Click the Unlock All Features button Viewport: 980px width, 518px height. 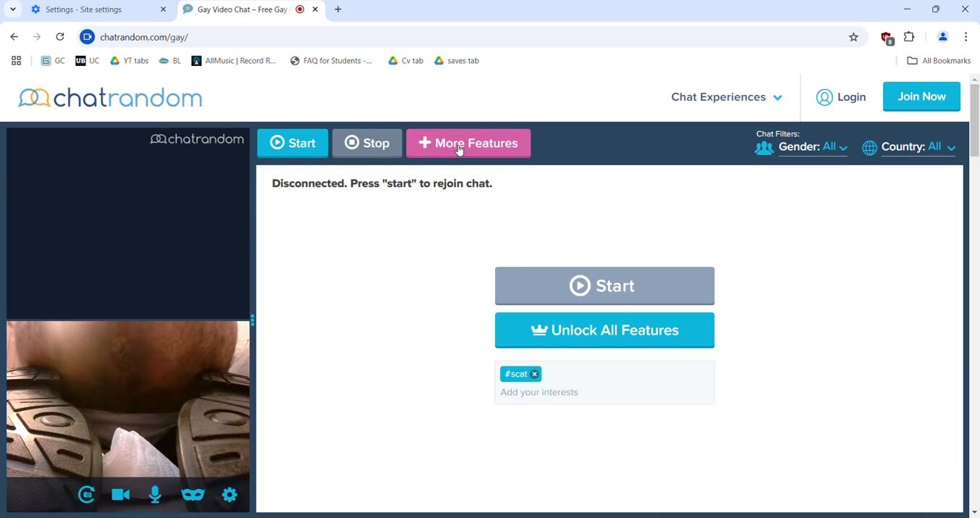point(604,330)
